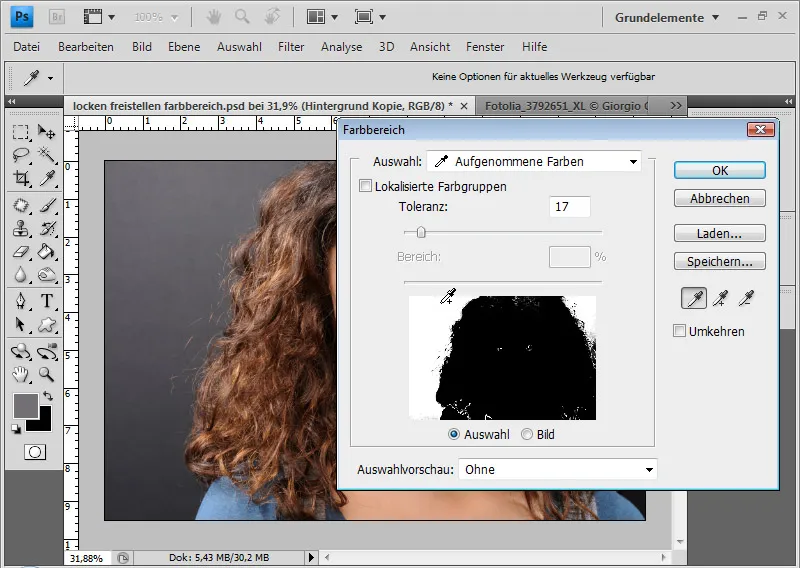Select the Magic Wand tool
This screenshot has height=568, width=800.
pos(46,155)
